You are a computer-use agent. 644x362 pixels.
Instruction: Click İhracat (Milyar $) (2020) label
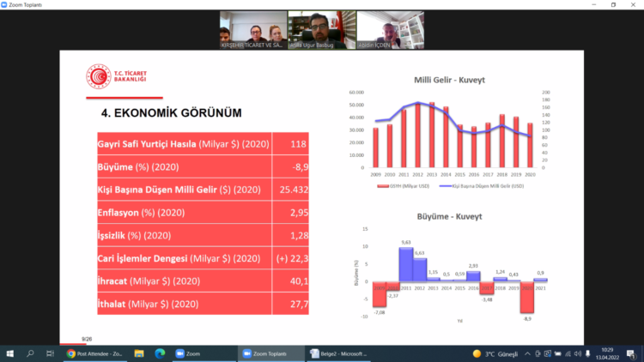[149, 281]
